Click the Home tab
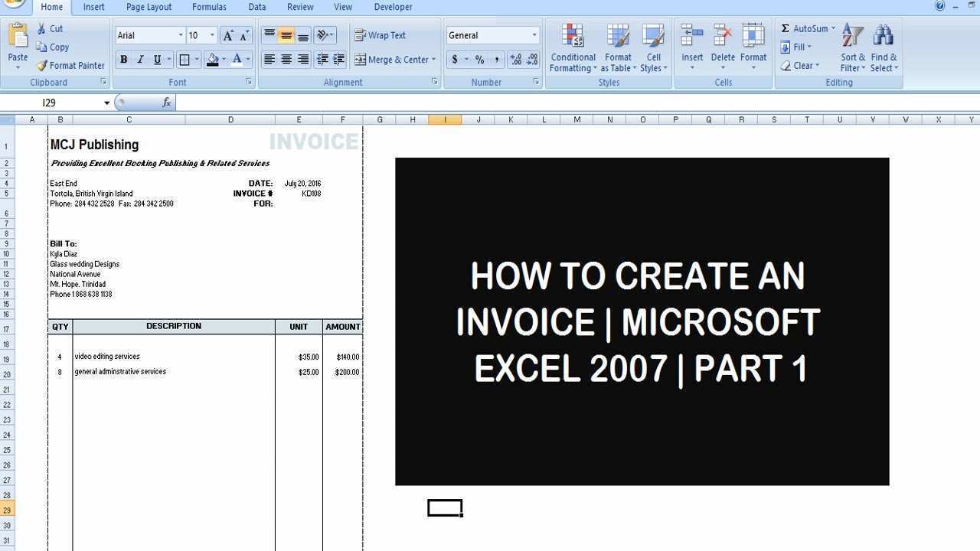Image resolution: width=980 pixels, height=551 pixels. (x=52, y=7)
